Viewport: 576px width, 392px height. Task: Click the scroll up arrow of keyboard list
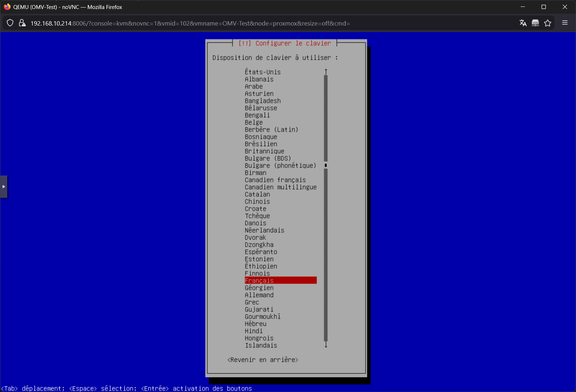[326, 72]
